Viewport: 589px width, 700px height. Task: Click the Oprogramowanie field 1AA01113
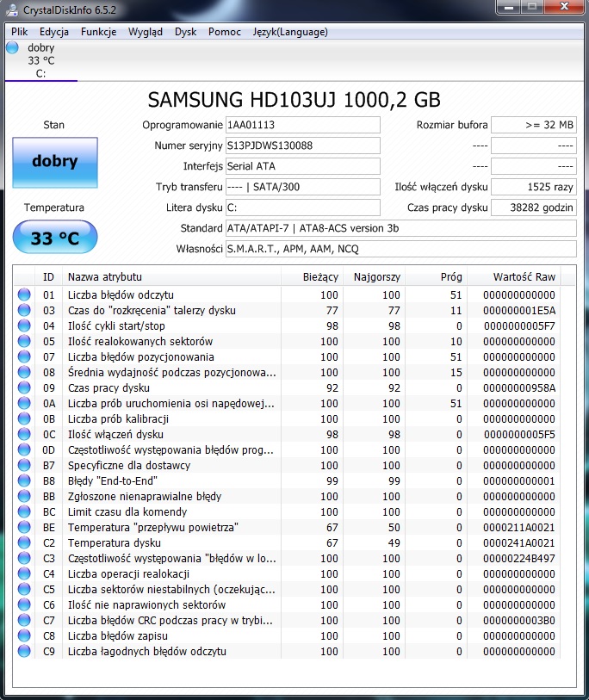(x=303, y=125)
